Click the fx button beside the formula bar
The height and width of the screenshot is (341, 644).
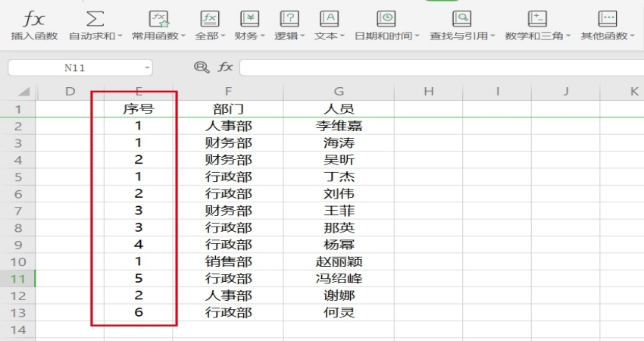(225, 67)
